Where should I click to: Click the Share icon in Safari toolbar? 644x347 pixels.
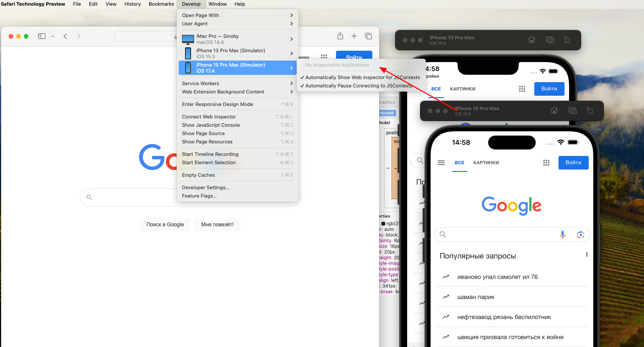click(340, 36)
